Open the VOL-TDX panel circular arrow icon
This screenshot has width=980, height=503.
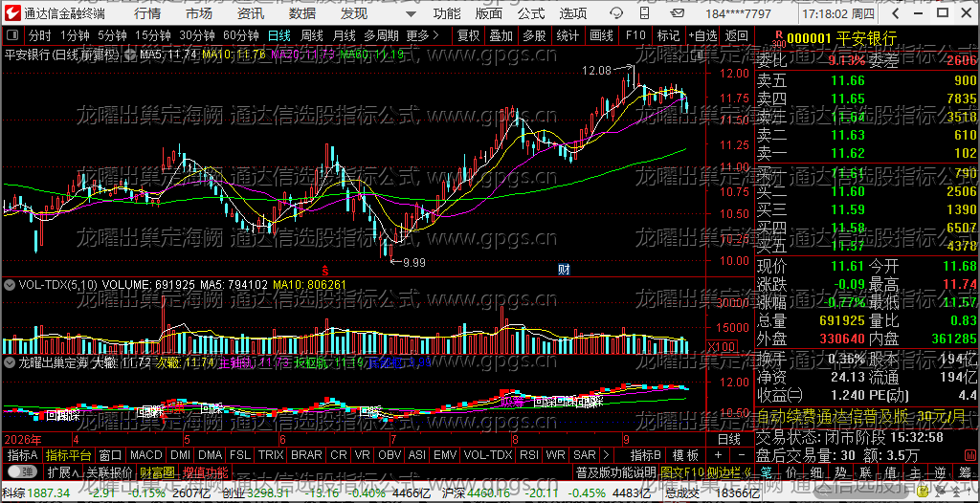tap(10, 285)
